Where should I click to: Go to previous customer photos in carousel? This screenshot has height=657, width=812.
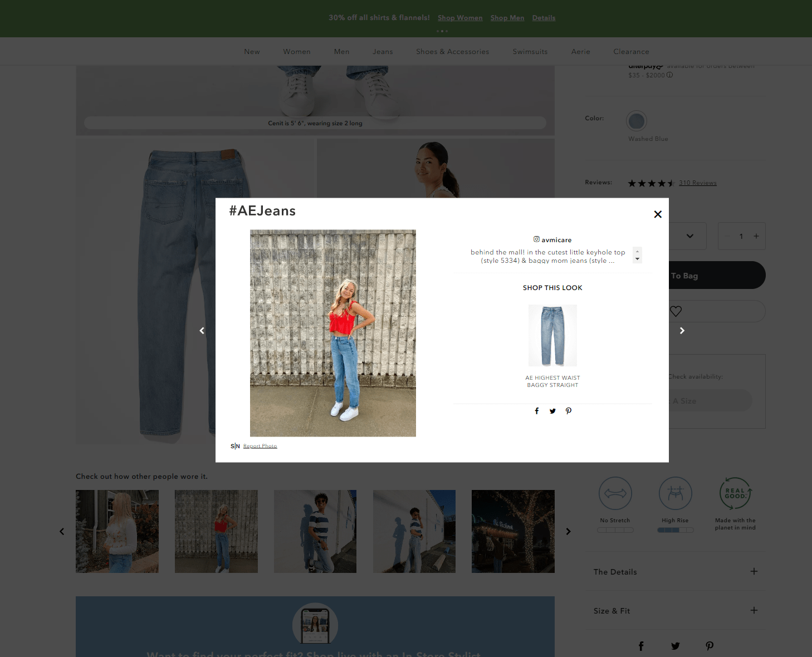[x=62, y=531]
